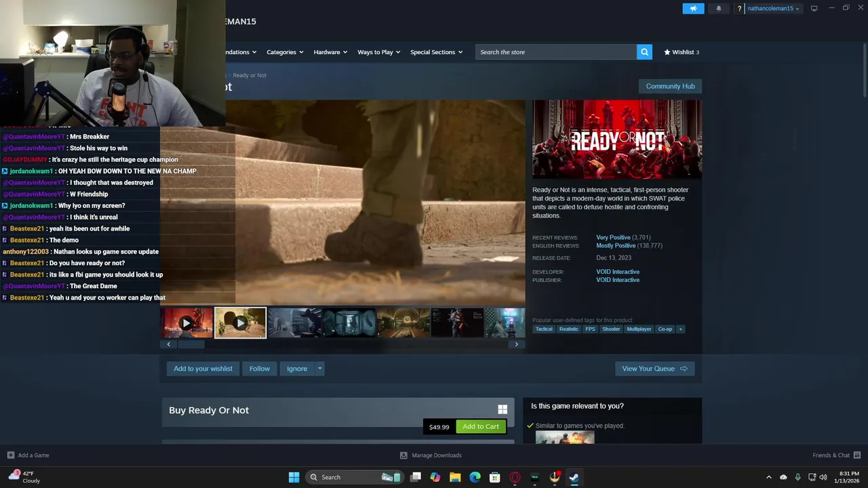Image resolution: width=868 pixels, height=488 pixels.
Task: Click View Your Queue button
Action: pos(654,369)
